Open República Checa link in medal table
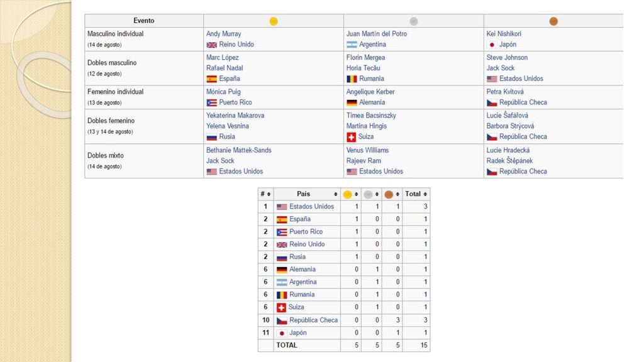The height and width of the screenshot is (362, 644). 313,320
